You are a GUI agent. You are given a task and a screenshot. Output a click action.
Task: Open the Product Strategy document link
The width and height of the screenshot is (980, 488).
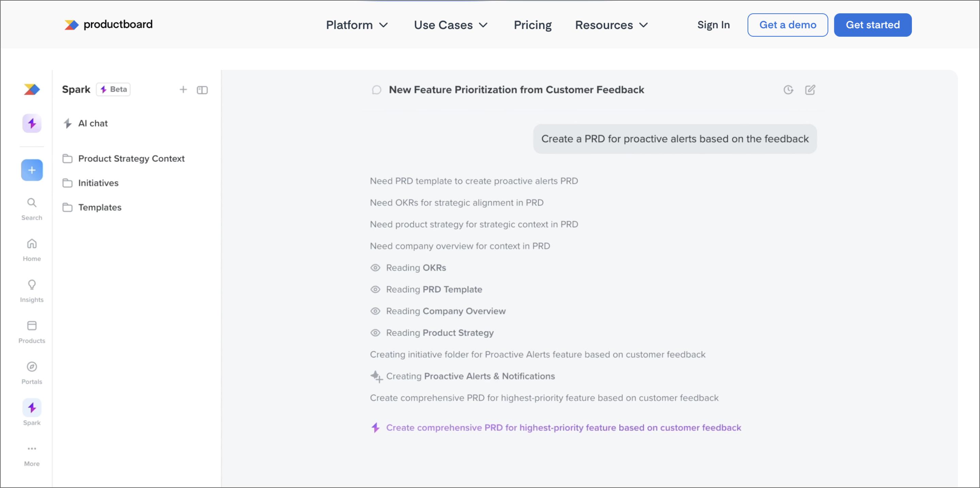coord(458,333)
